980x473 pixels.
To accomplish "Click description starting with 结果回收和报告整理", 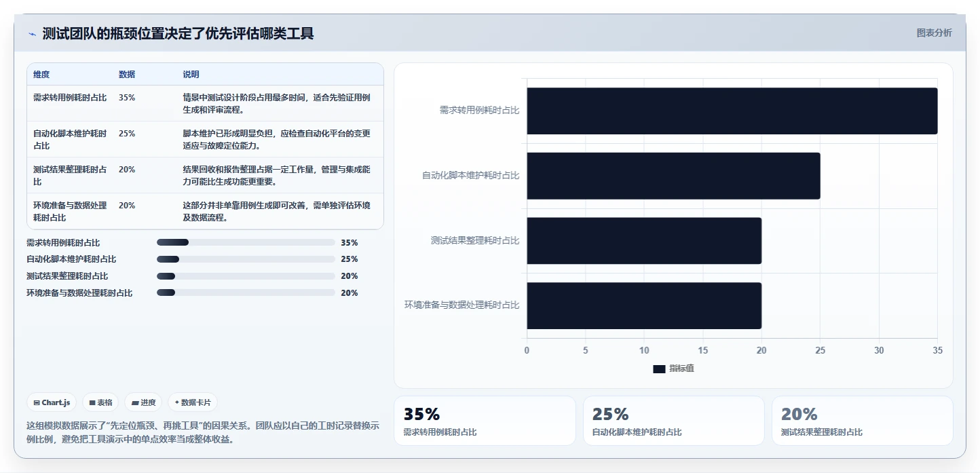I will [x=277, y=176].
